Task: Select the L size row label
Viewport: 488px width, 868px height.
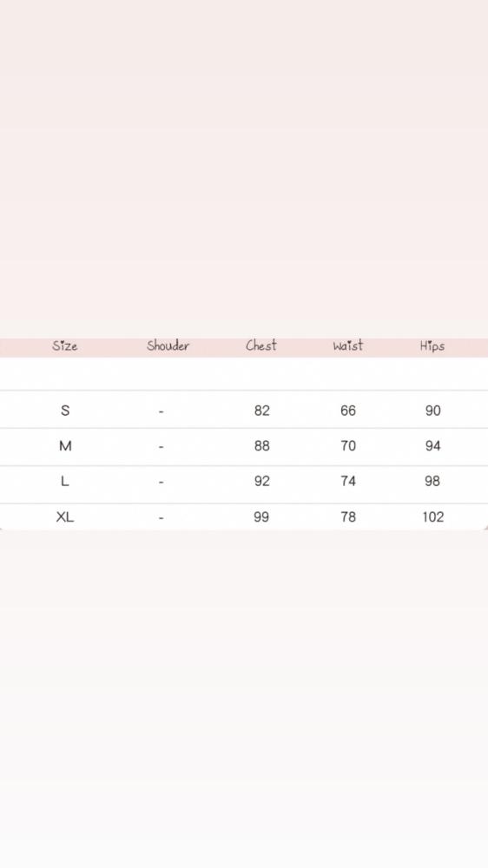Action: (x=65, y=481)
